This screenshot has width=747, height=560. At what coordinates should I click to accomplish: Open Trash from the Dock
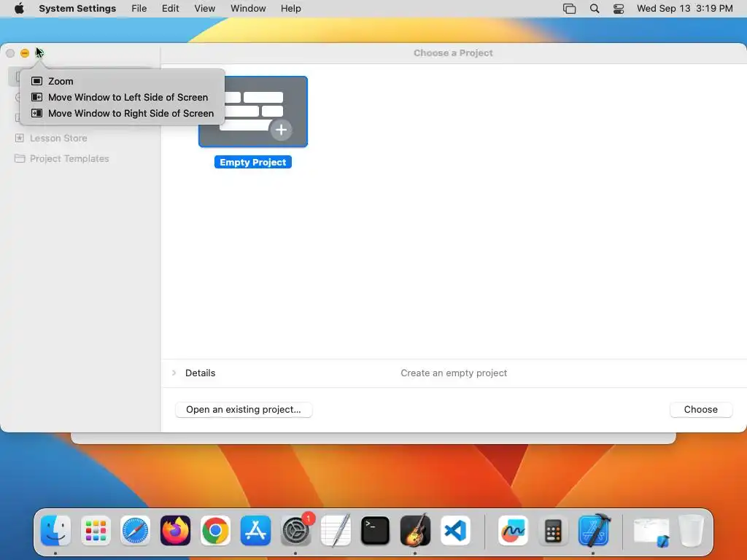[691, 531]
